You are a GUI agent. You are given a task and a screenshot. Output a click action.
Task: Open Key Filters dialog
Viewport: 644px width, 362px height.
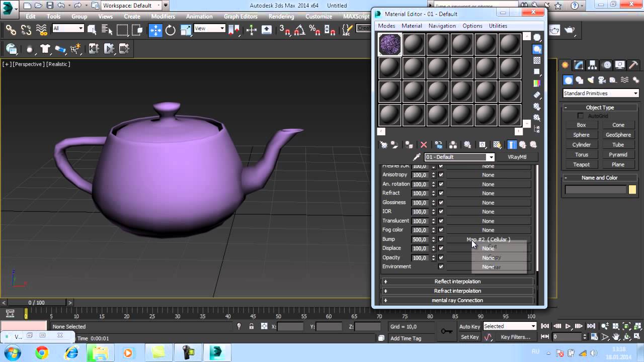(x=516, y=337)
